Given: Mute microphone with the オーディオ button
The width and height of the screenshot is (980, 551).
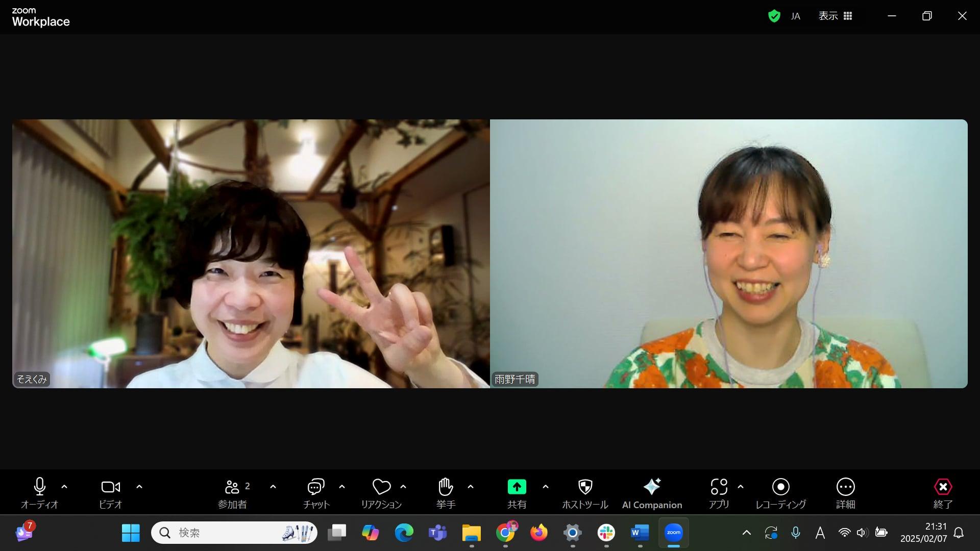Looking at the screenshot, I should [x=40, y=492].
